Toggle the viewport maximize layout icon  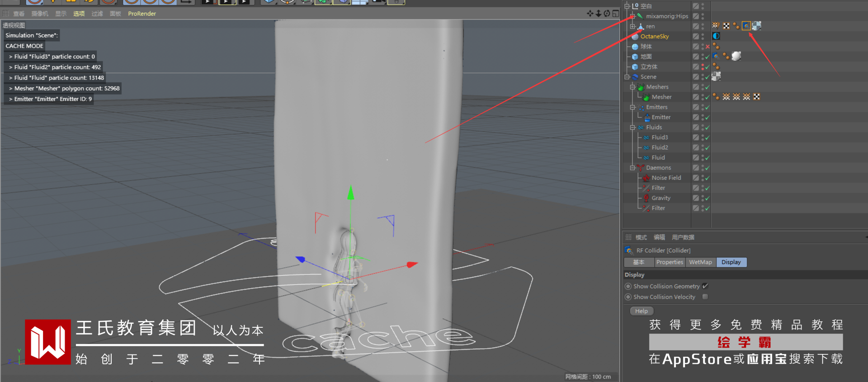pos(615,14)
